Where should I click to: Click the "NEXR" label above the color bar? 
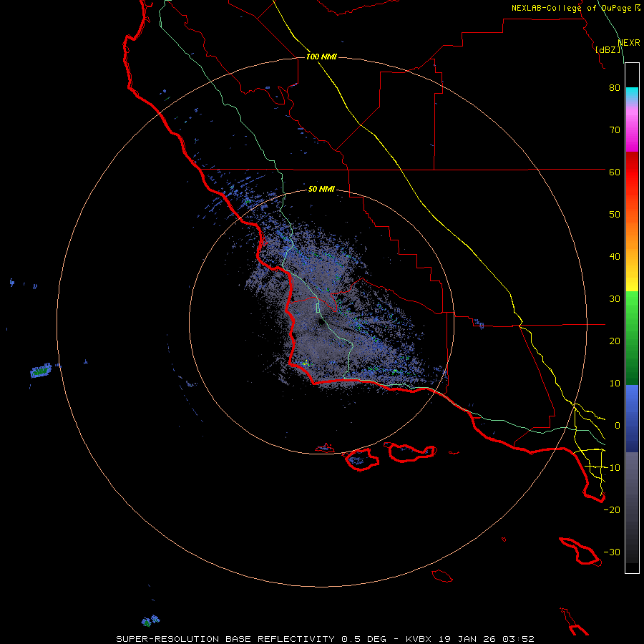629,43
